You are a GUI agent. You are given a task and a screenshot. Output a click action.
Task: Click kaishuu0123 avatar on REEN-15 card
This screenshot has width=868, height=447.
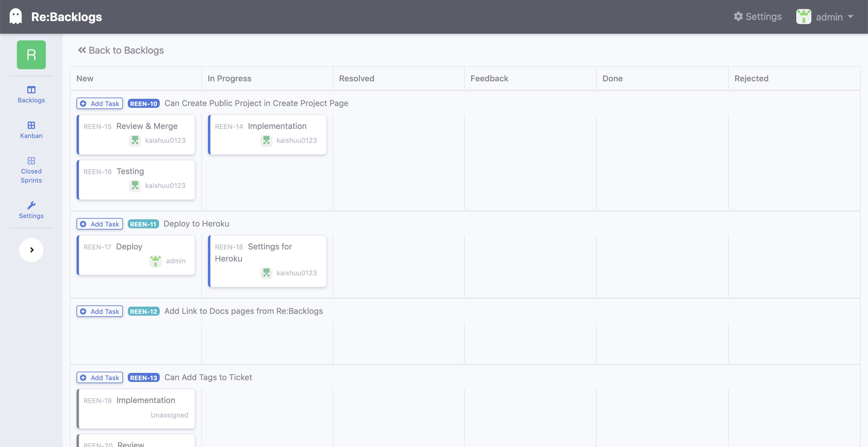pos(135,140)
